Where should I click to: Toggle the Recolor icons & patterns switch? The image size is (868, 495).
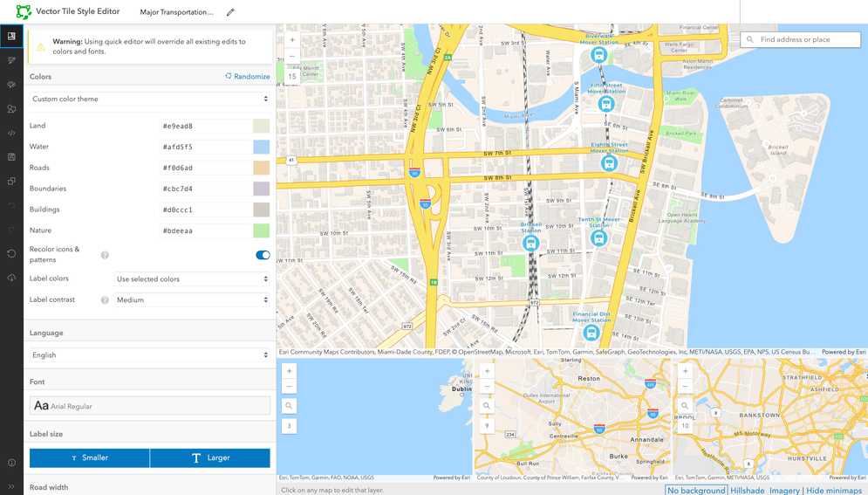tap(262, 255)
